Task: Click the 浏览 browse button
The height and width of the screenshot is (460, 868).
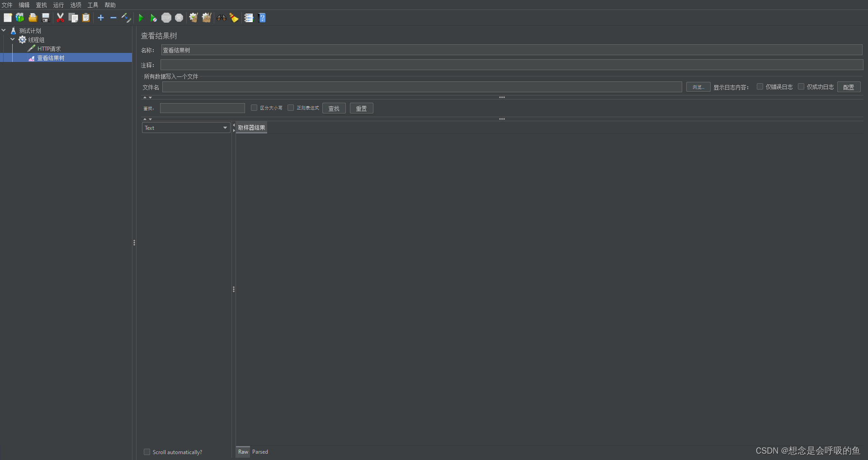Action: point(698,87)
